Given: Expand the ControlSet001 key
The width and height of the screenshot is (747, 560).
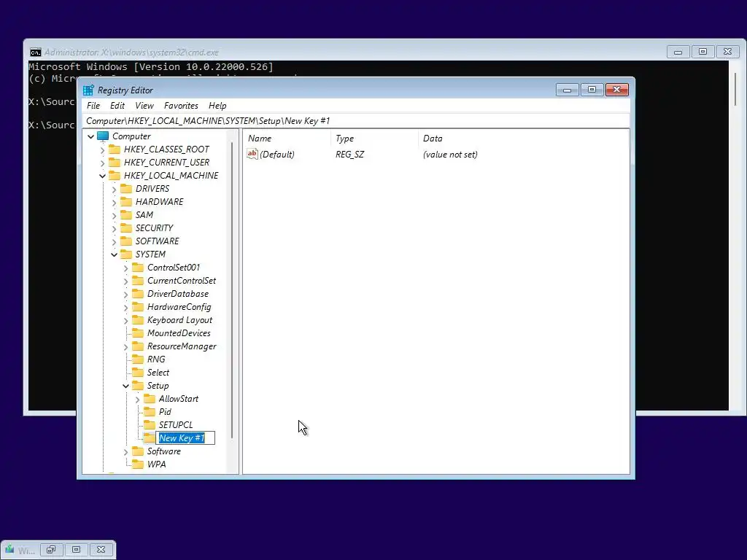Looking at the screenshot, I should pos(125,268).
